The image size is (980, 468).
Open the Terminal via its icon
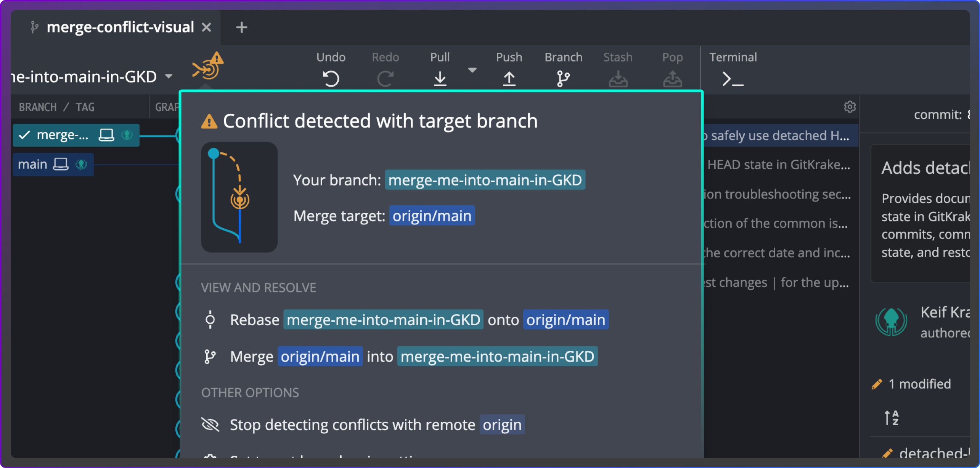click(x=731, y=78)
